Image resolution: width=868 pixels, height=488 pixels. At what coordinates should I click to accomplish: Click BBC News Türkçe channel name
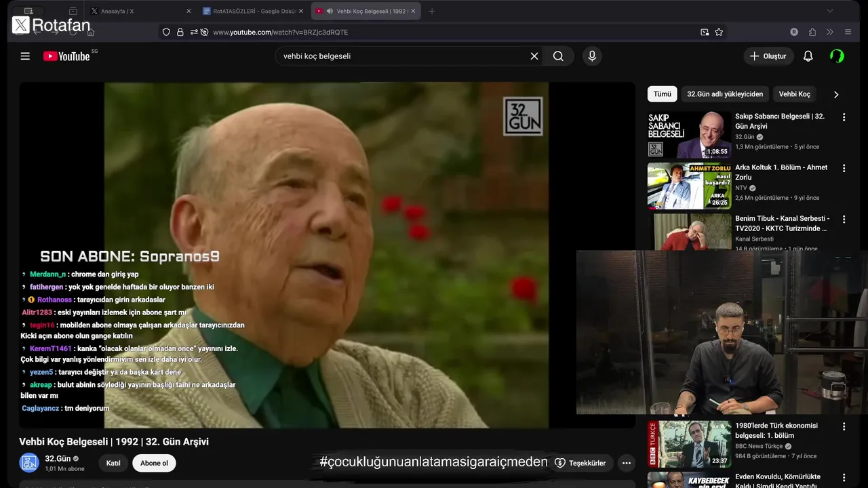[759, 446]
